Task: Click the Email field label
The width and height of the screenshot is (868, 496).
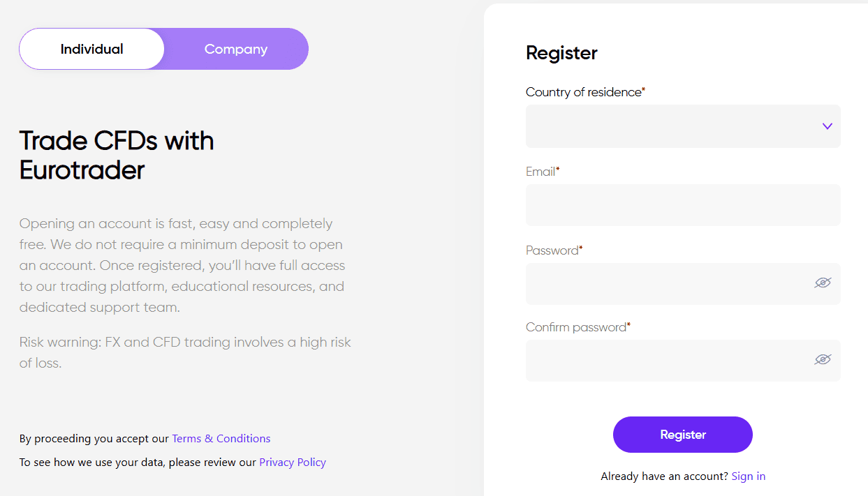Action: pyautogui.click(x=540, y=172)
